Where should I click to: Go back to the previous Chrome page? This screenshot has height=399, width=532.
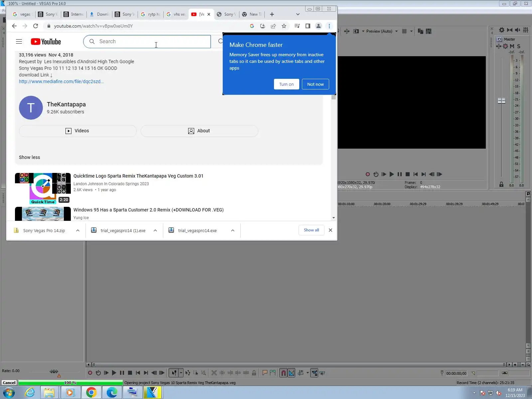(x=14, y=26)
